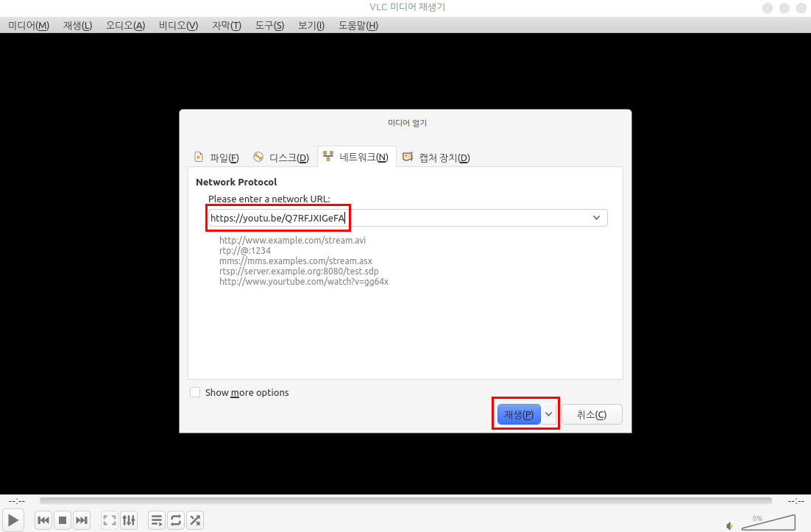Skip to the previous media track
This screenshot has height=532, width=811.
click(43, 520)
